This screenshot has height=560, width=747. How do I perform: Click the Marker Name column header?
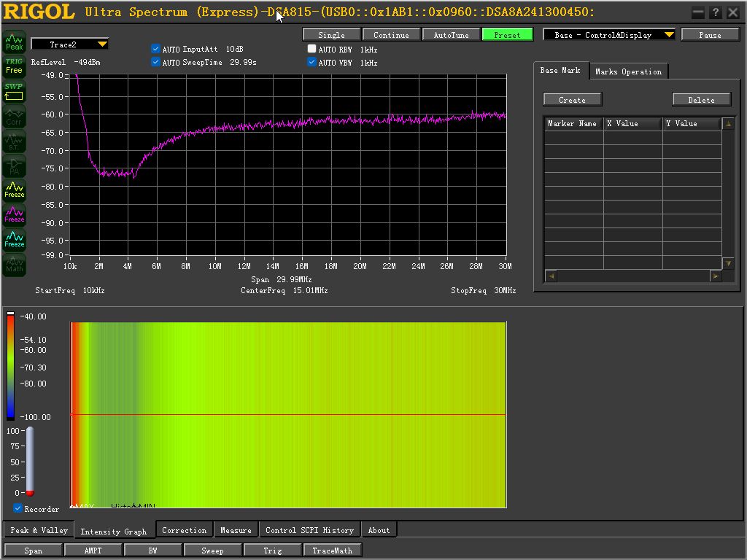tap(573, 123)
